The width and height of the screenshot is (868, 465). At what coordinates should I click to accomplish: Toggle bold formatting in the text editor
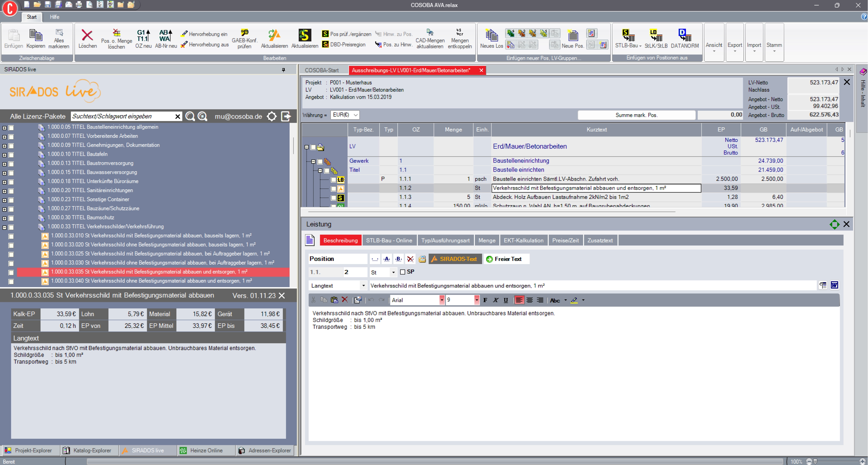pos(485,300)
